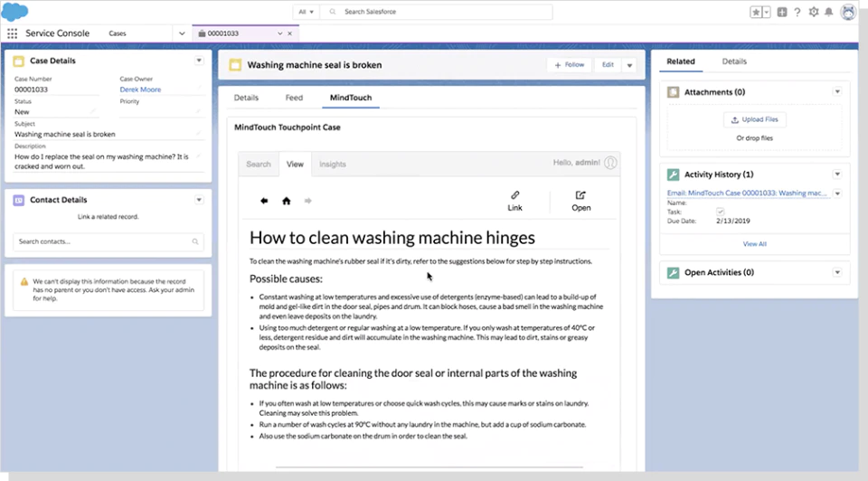The height and width of the screenshot is (481, 868).
Task: Click the Contact Details panel icon
Action: point(19,201)
